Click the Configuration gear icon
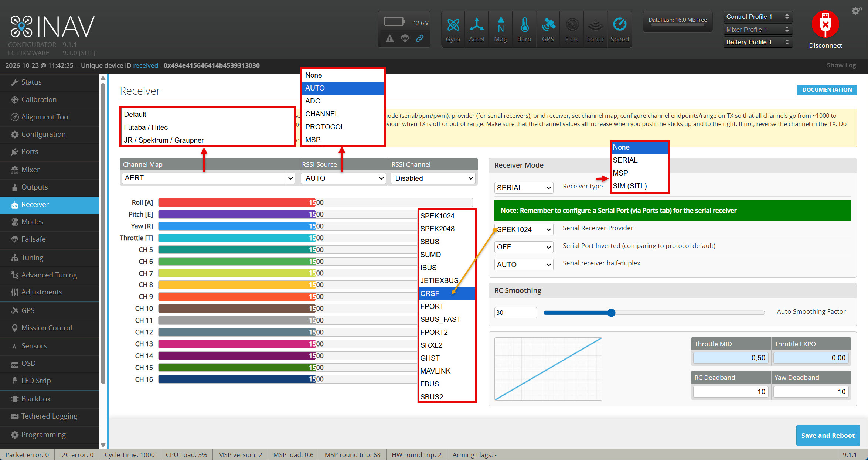Screen dimensions: 868x460 click(14, 134)
